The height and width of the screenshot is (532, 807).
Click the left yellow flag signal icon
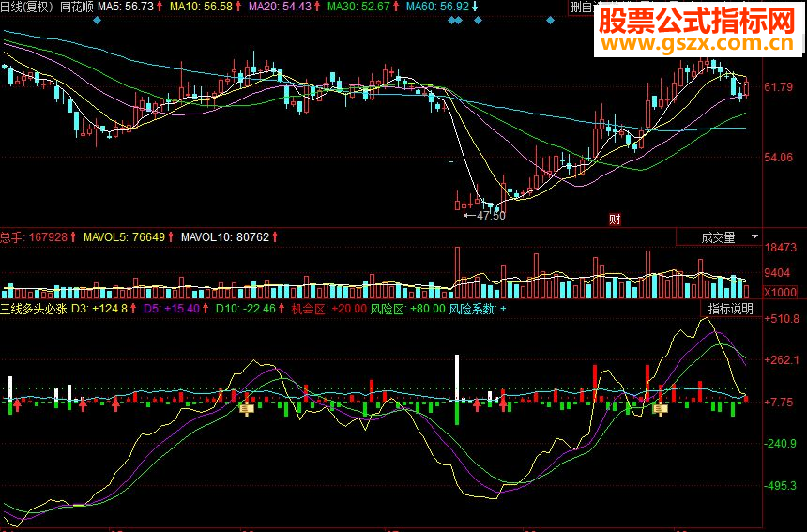tap(247, 409)
